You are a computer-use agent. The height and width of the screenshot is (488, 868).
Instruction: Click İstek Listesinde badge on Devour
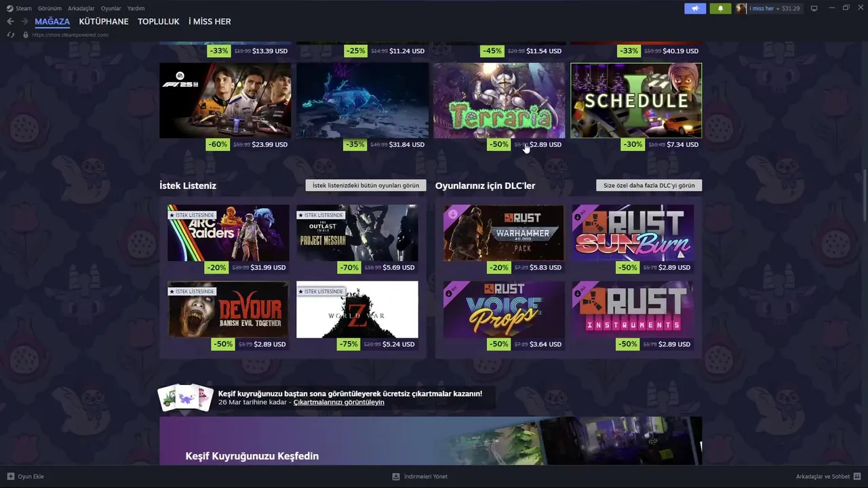pyautogui.click(x=192, y=291)
